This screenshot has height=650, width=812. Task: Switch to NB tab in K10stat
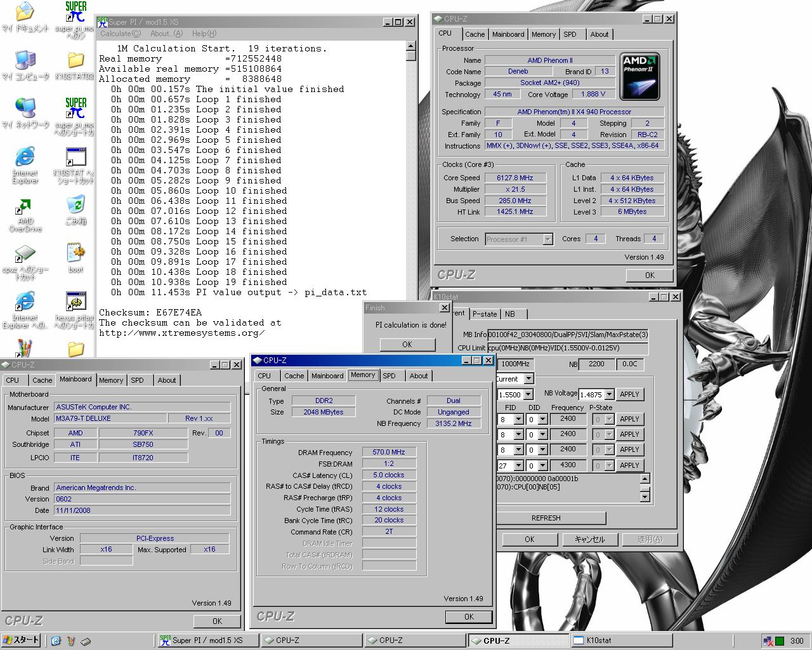pyautogui.click(x=510, y=314)
